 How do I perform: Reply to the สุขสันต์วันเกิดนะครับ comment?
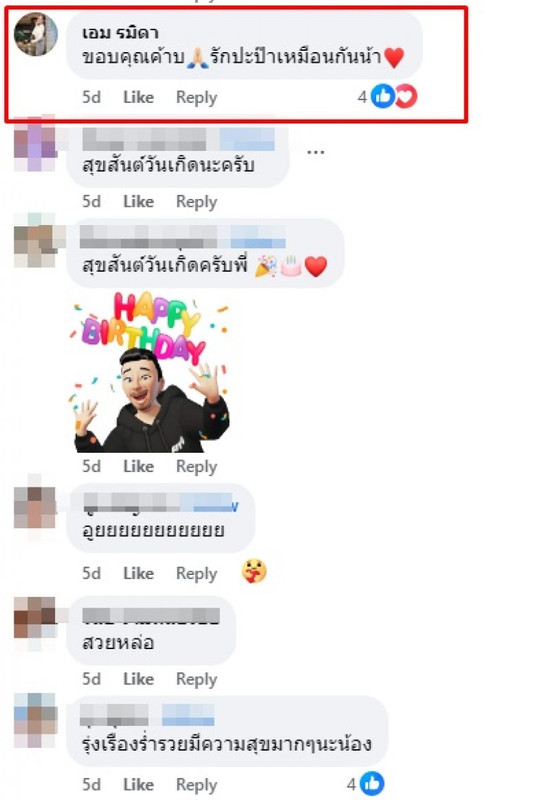(x=196, y=202)
